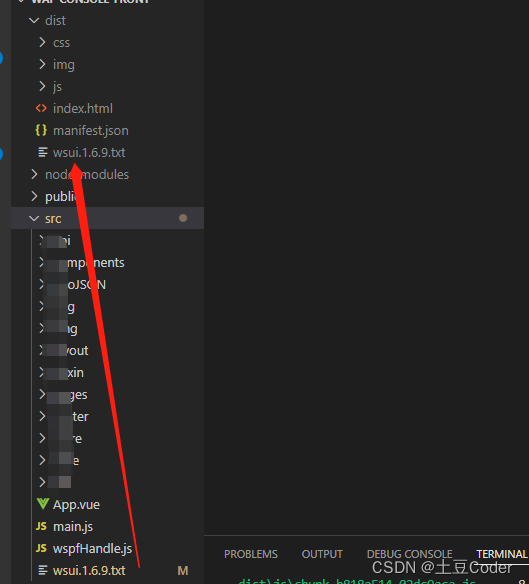Open index.html file

coord(83,108)
